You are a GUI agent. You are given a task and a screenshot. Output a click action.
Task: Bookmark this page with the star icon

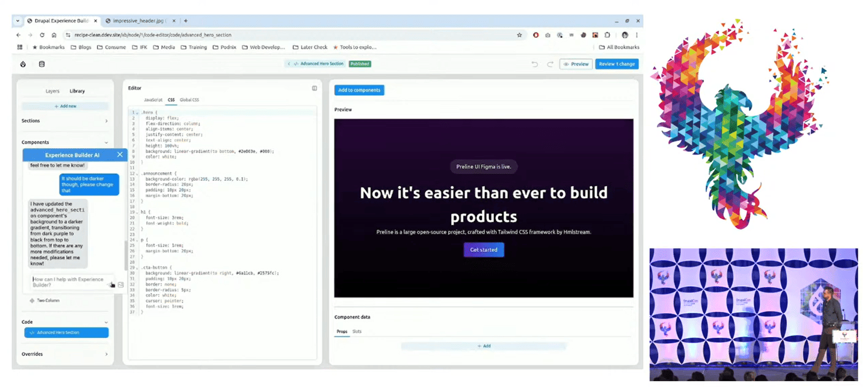click(519, 35)
